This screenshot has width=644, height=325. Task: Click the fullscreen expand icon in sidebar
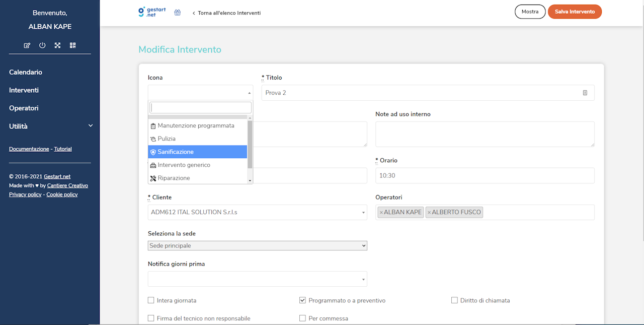coord(57,45)
